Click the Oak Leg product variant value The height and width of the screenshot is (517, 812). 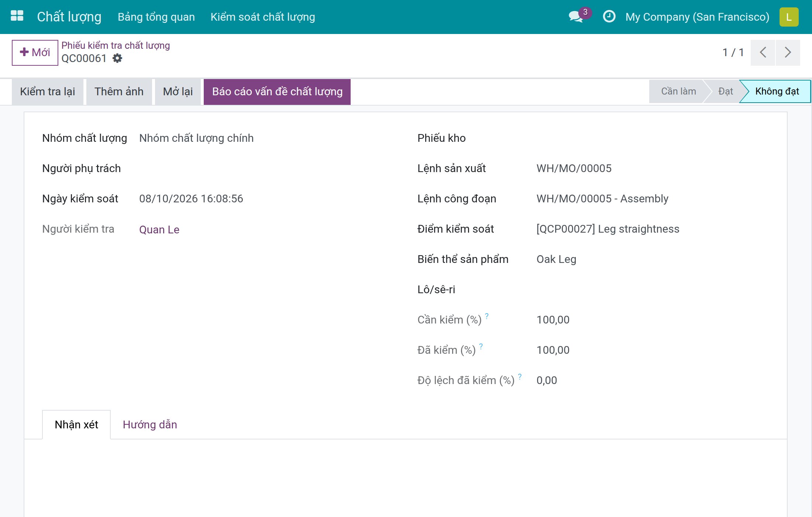coord(556,259)
